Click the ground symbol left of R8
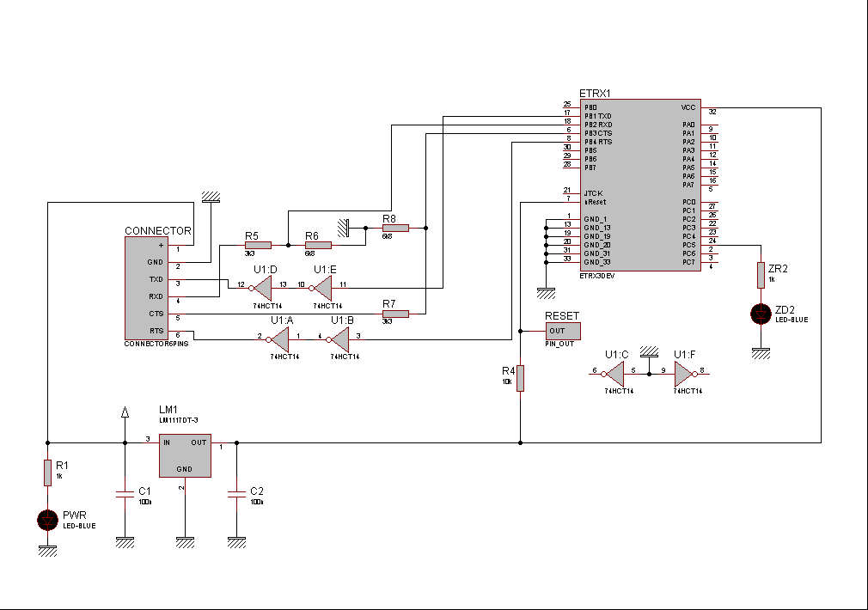The height and width of the screenshot is (610, 868). click(x=345, y=228)
